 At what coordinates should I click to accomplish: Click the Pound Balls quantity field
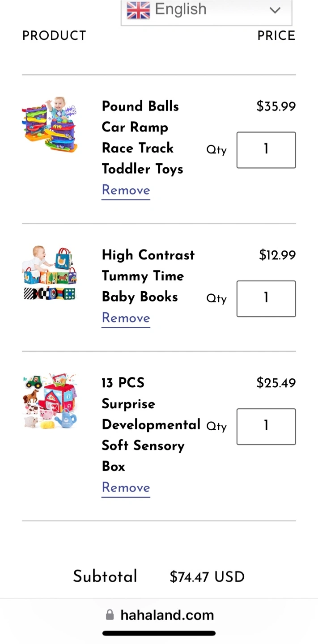tap(266, 150)
